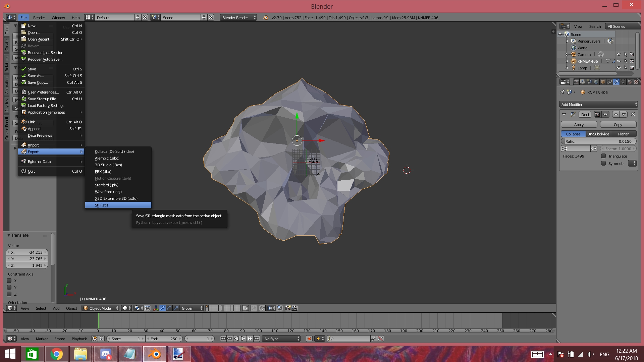Screen dimensions: 644x362
Task: Open the World properties tab icon
Action: coord(596,82)
